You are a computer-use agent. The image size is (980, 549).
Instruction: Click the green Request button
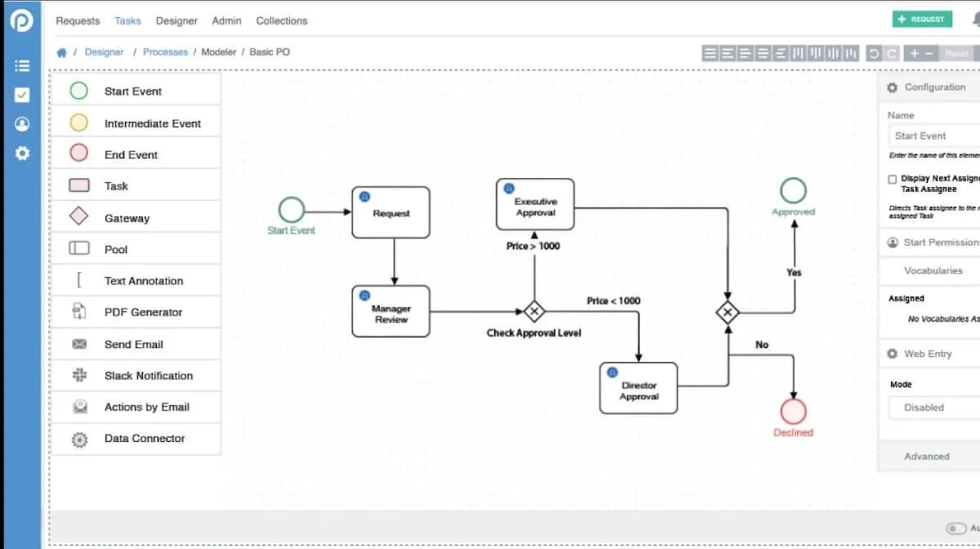pyautogui.click(x=922, y=19)
